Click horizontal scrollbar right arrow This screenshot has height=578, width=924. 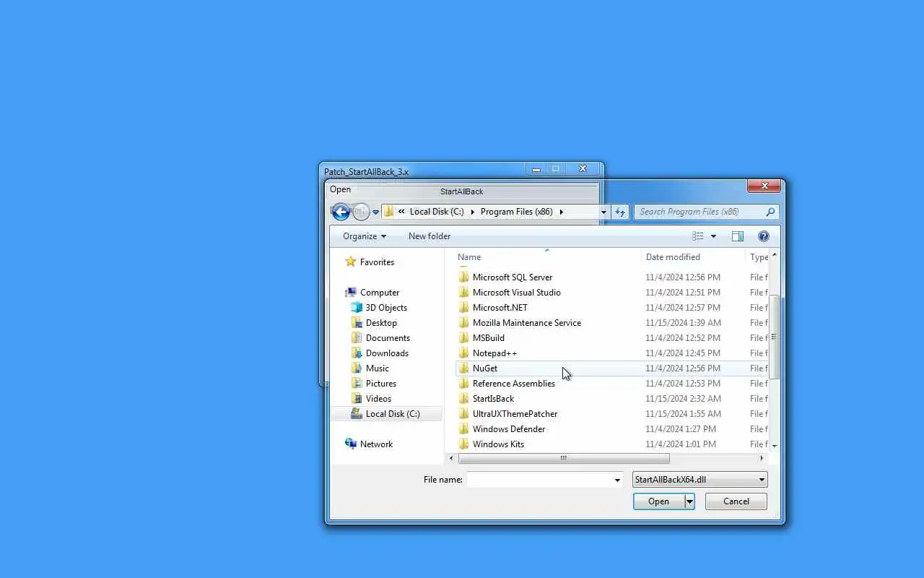[x=761, y=458]
